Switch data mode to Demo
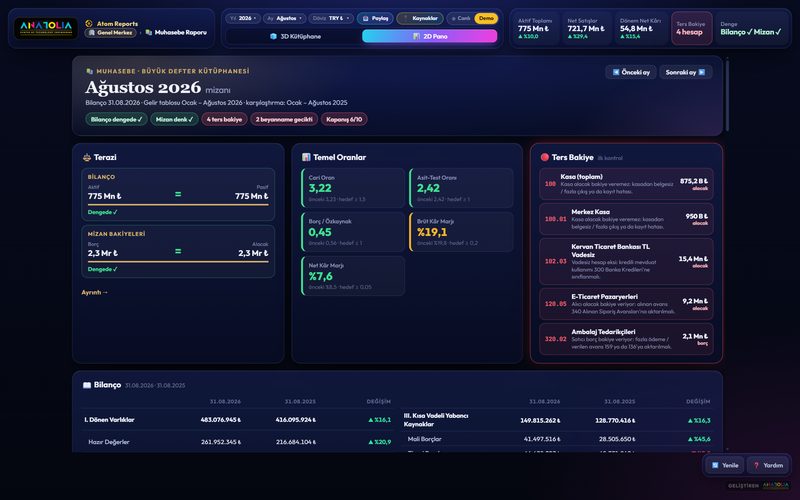800x500 pixels. point(486,18)
